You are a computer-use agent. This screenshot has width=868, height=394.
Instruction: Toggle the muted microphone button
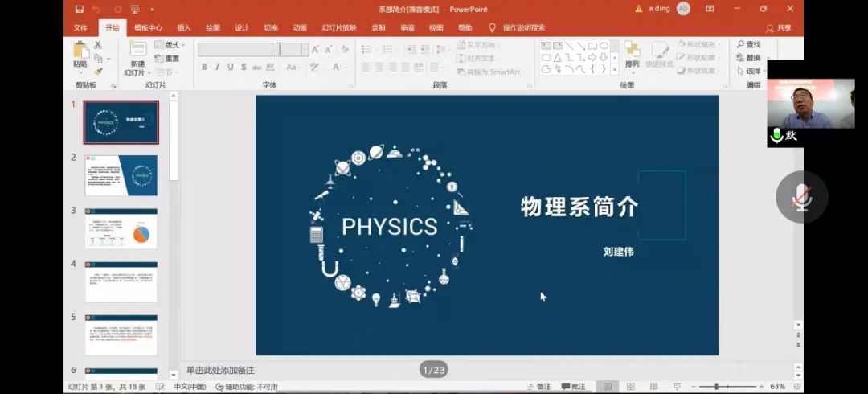[801, 197]
